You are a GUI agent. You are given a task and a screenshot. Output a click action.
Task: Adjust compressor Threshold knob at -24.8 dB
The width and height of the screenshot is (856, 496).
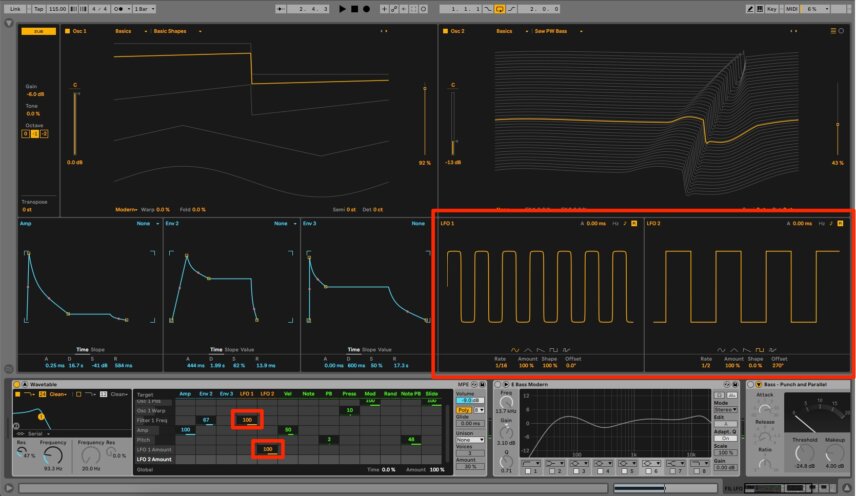pos(804,452)
